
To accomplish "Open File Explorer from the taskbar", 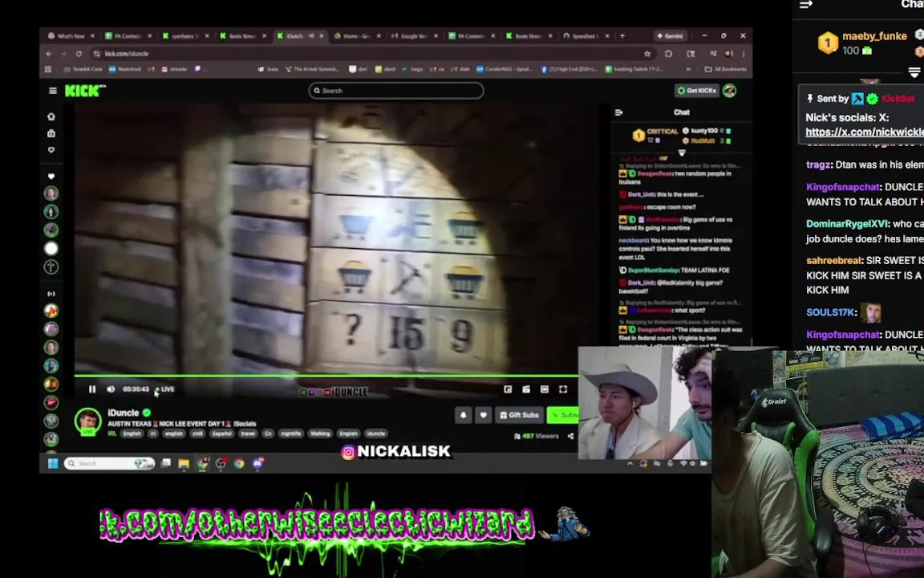I will pyautogui.click(x=184, y=463).
